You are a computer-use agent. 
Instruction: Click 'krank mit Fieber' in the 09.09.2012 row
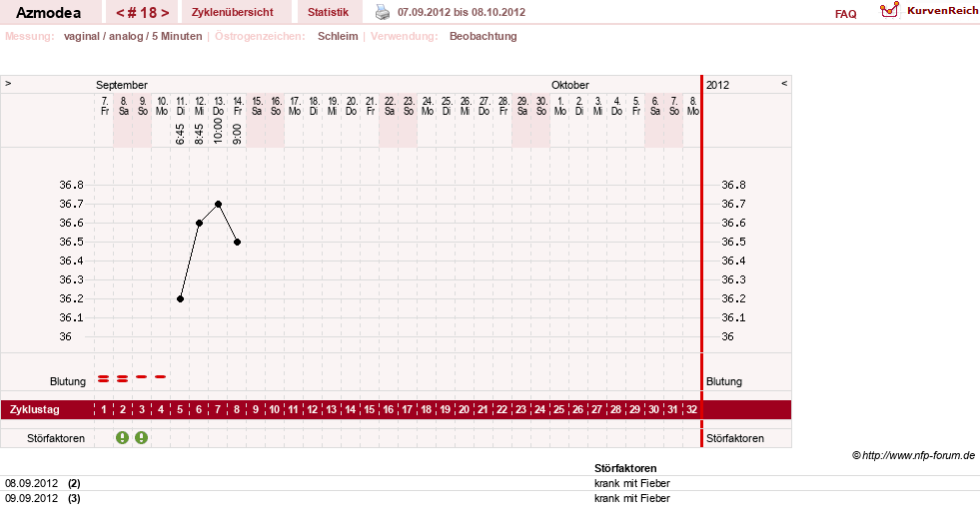click(632, 498)
